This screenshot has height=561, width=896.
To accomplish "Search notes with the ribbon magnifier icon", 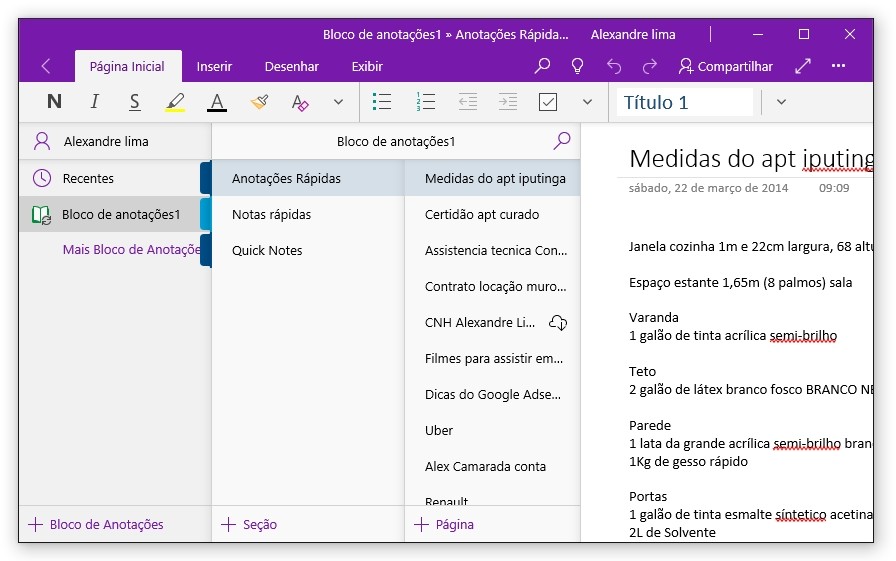I will 542,66.
